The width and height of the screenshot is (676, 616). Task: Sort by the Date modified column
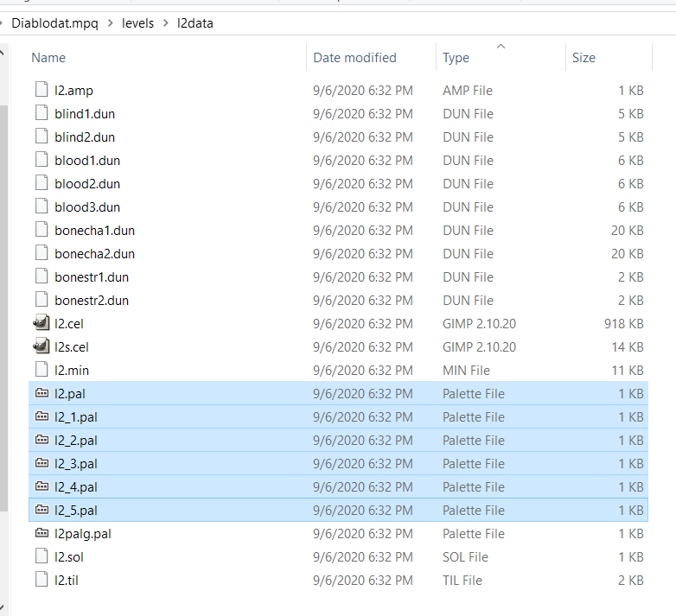354,58
